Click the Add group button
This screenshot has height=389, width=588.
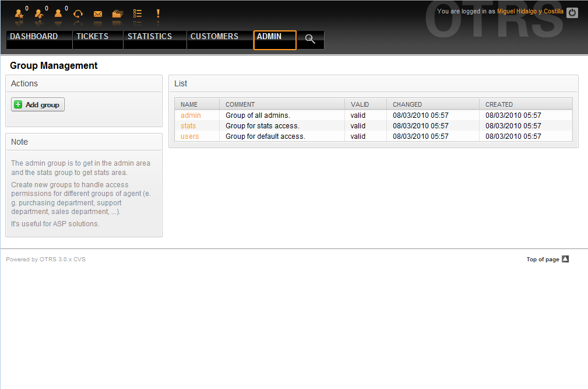38,105
